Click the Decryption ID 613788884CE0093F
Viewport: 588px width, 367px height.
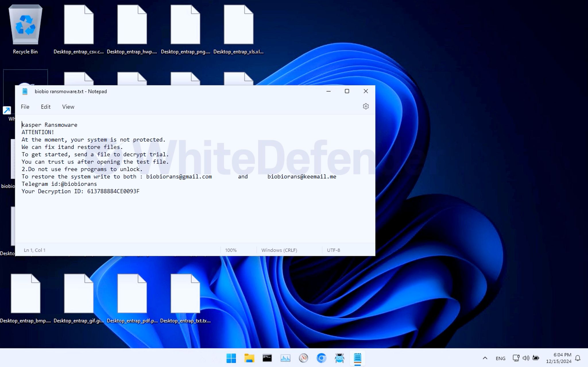(113, 191)
